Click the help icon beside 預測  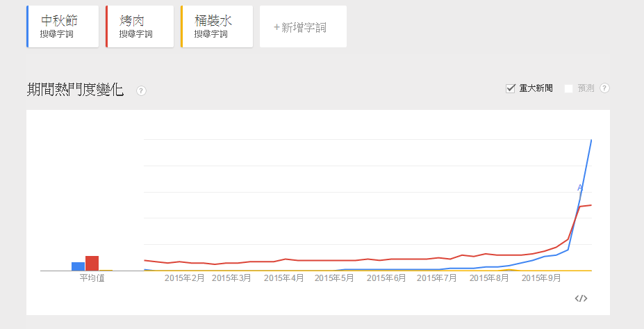click(604, 88)
